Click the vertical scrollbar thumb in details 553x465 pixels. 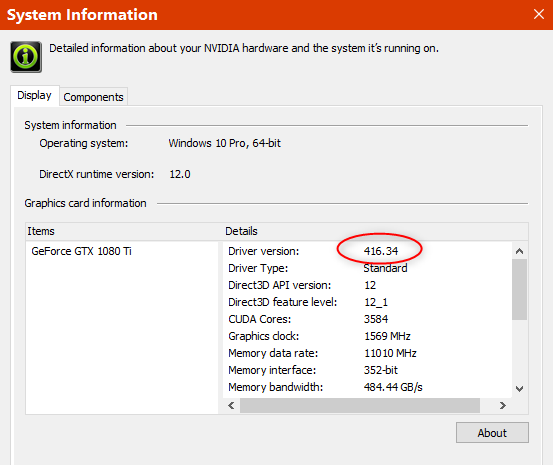pos(519,289)
